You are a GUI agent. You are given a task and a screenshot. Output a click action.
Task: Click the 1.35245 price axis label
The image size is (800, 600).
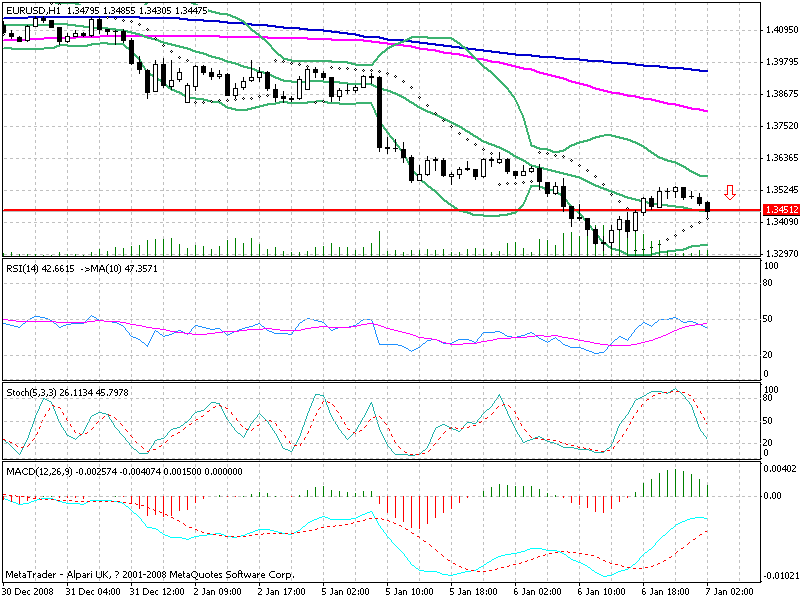click(x=782, y=190)
